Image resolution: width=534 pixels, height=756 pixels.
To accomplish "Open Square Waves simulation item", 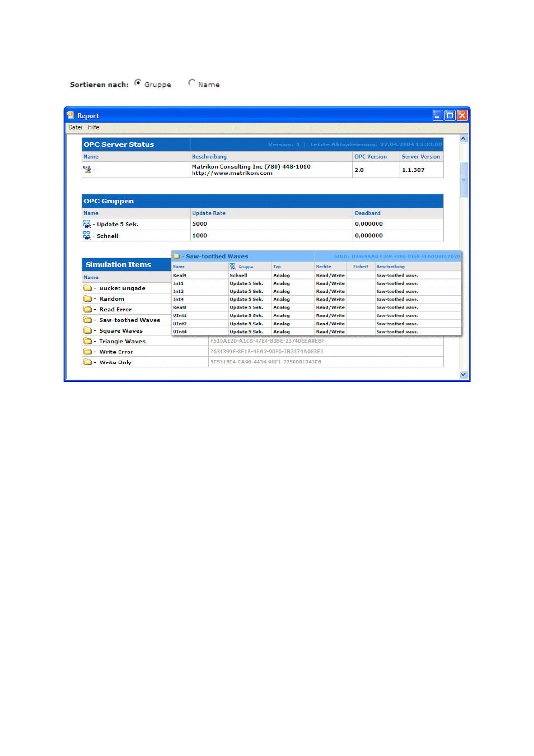I will pos(121,331).
